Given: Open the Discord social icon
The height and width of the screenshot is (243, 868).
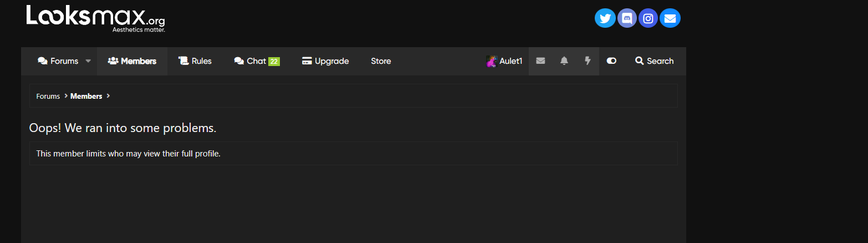Looking at the screenshot, I should click(627, 18).
